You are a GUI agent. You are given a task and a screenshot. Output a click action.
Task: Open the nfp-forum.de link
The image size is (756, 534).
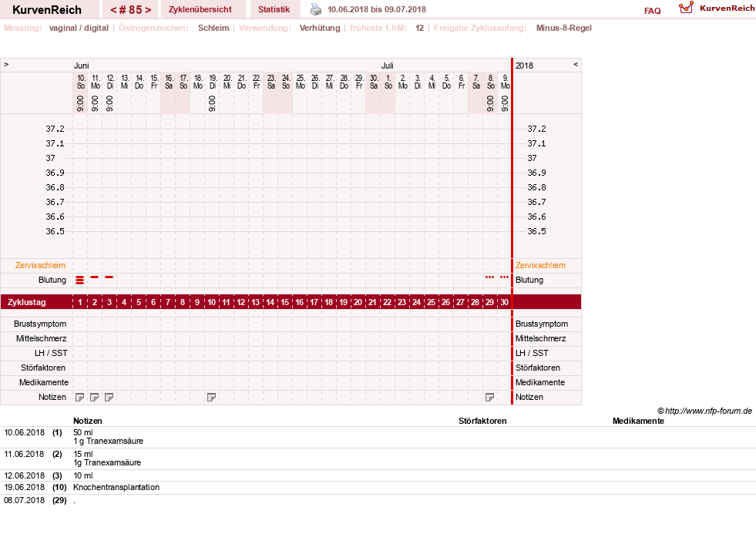pyautogui.click(x=709, y=411)
